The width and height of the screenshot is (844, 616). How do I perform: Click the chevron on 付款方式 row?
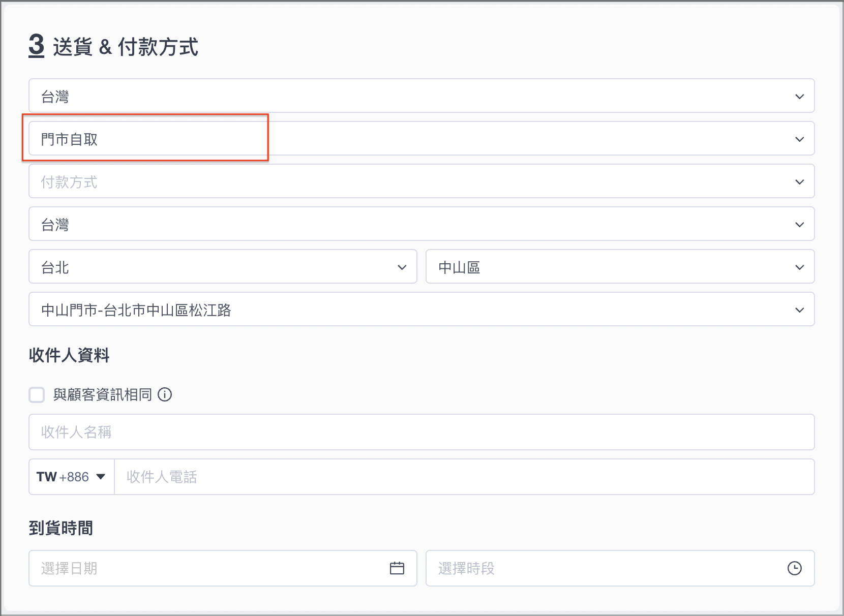click(800, 181)
